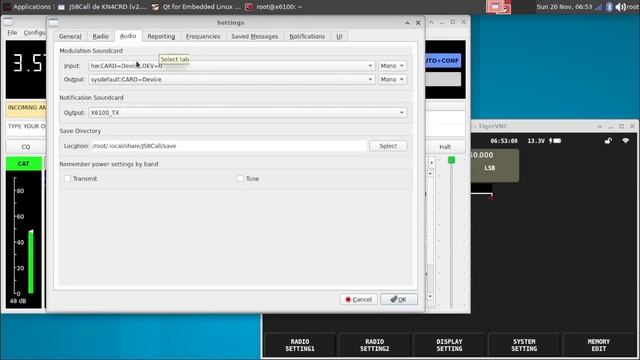Confirm settings with OK button
The height and width of the screenshot is (360, 640).
point(399,299)
